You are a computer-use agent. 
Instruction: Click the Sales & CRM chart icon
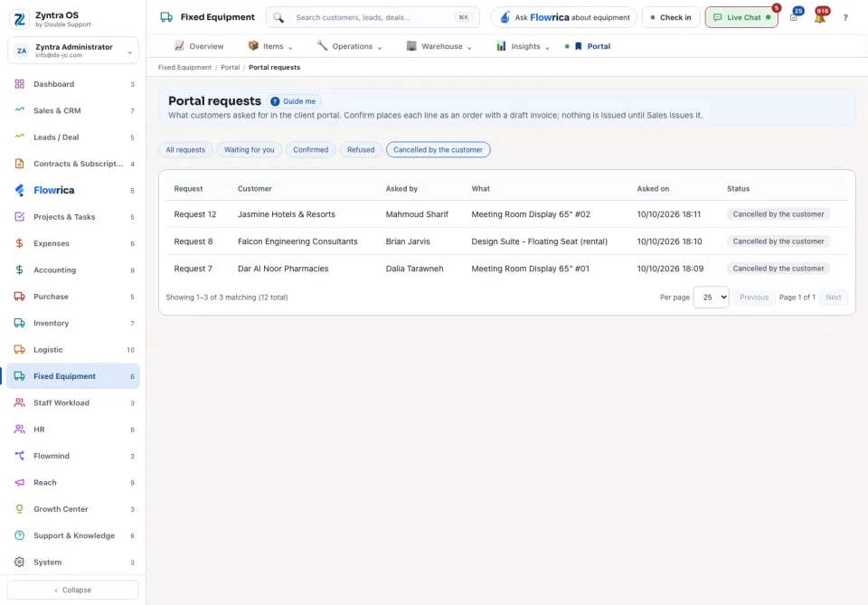[x=19, y=110]
